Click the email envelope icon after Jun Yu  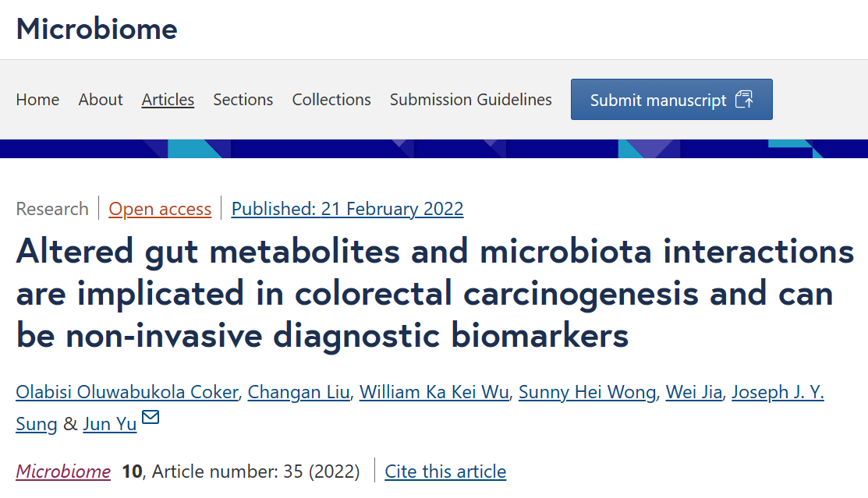click(151, 417)
